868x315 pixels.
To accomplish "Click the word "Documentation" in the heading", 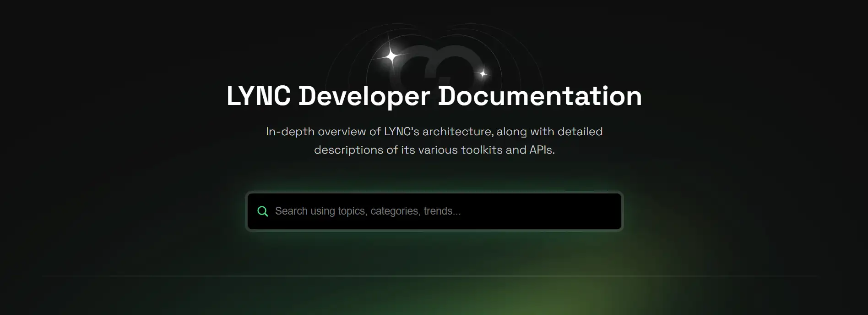I will [x=540, y=96].
